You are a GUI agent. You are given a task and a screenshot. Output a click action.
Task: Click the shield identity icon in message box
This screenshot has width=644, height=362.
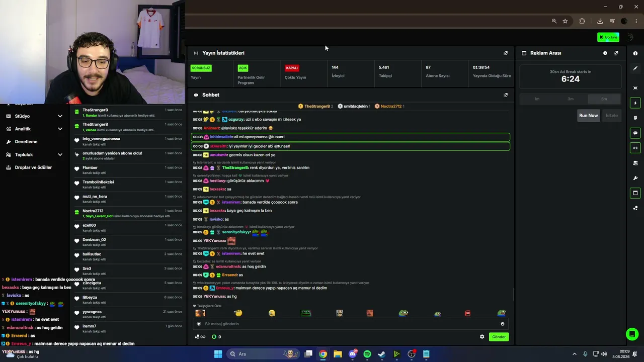tap(199, 324)
